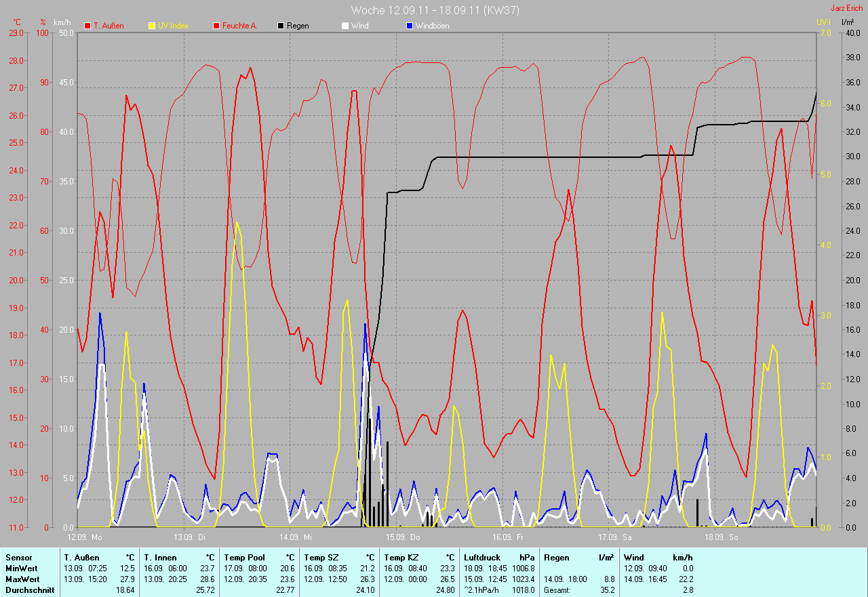Click the Temp Pool average value 22.77

click(x=285, y=590)
